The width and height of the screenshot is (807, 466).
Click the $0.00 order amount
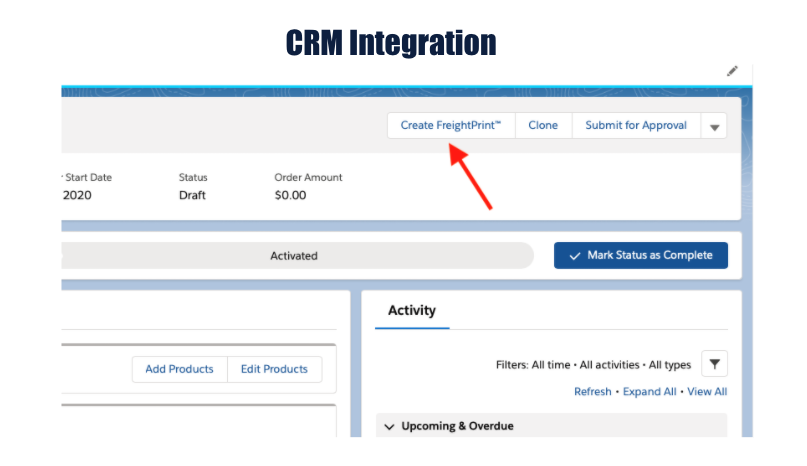290,196
